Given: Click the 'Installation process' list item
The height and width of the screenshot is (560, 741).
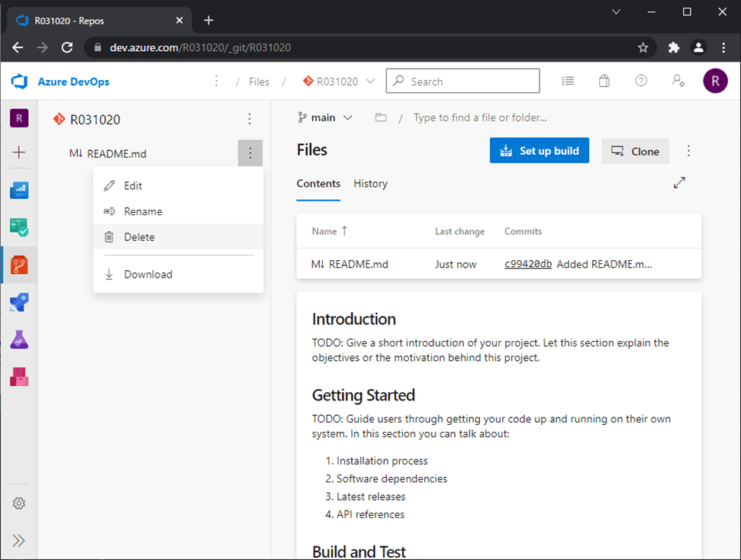Looking at the screenshot, I should pyautogui.click(x=382, y=461).
